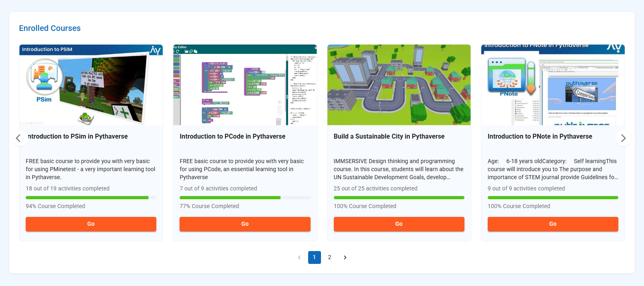Click the Introduction to PNote in Pythaverse title
The height and width of the screenshot is (286, 644).
pos(540,137)
